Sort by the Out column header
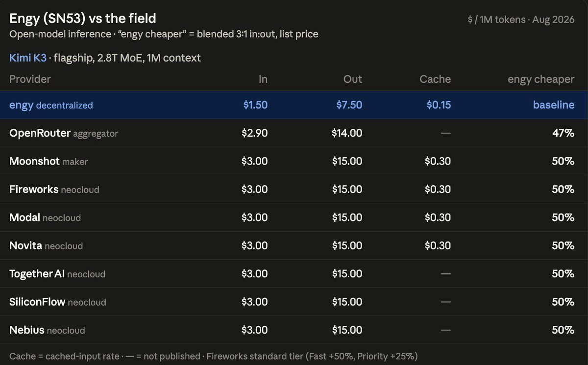 click(x=353, y=79)
